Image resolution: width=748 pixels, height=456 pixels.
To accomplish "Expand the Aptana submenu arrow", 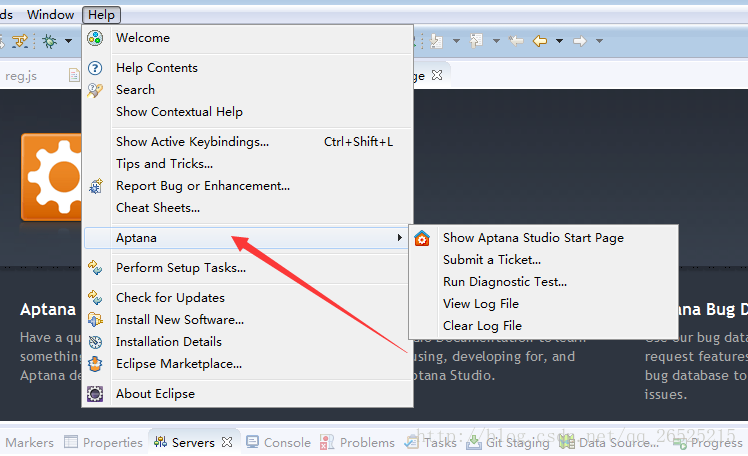I will pyautogui.click(x=399, y=238).
